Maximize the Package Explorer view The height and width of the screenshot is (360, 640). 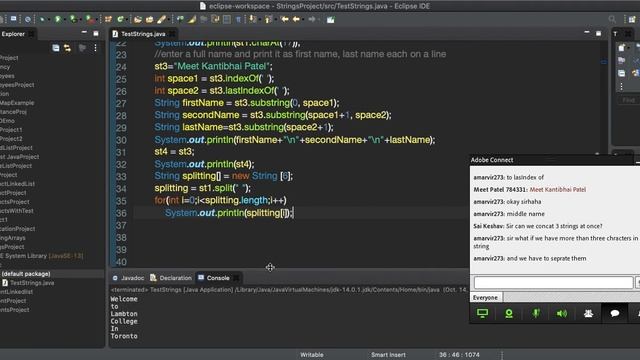tap(96, 33)
